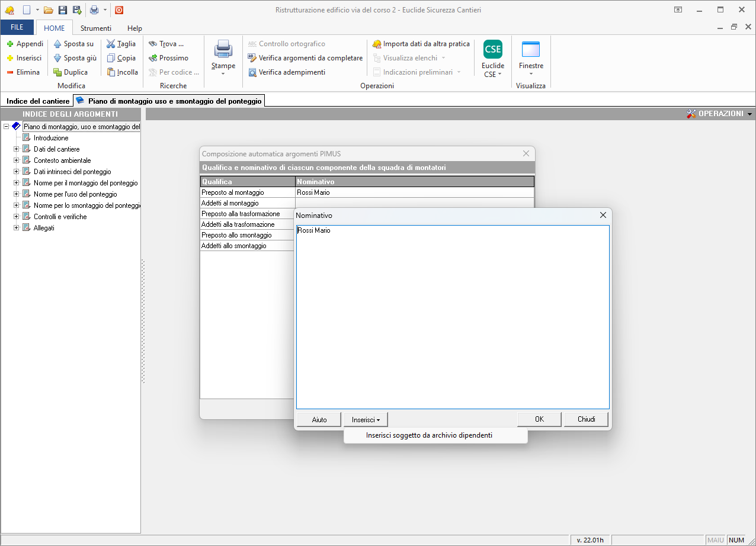The height and width of the screenshot is (546, 756).
Task: Open the Euclide CSE module icon
Action: (492, 50)
